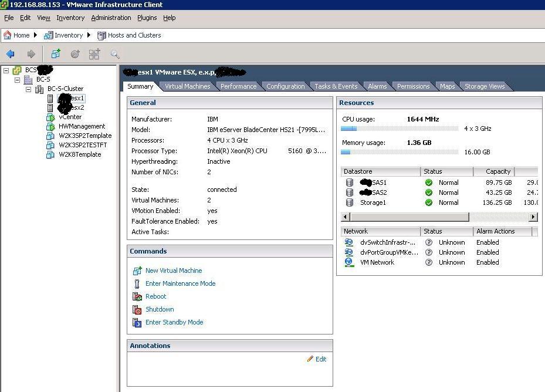
Task: Click the Reboot command icon
Action: [x=137, y=297]
